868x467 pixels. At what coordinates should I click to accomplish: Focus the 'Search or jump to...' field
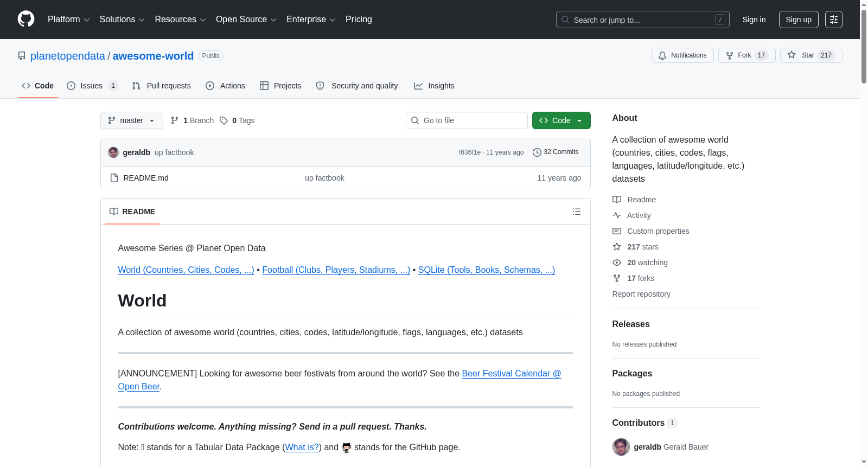coord(643,20)
